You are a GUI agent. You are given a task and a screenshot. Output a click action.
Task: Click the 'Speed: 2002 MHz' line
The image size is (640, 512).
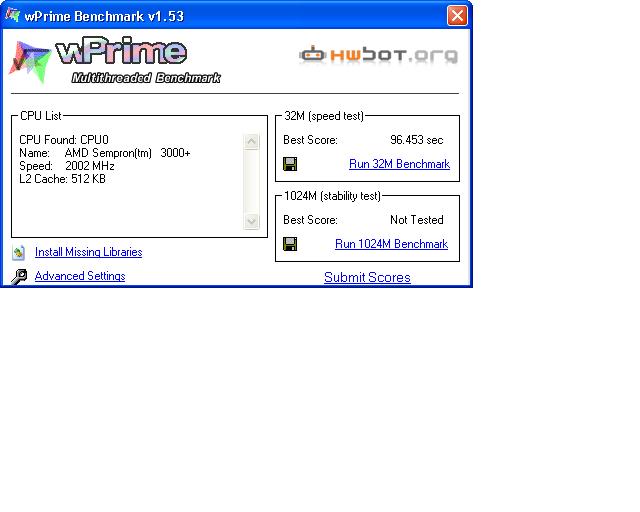67,166
